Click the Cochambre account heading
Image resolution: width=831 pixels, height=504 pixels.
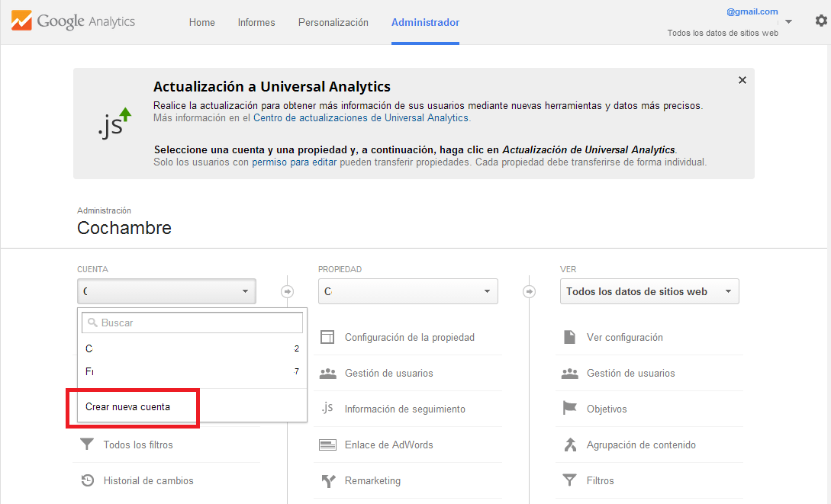pyautogui.click(x=124, y=228)
